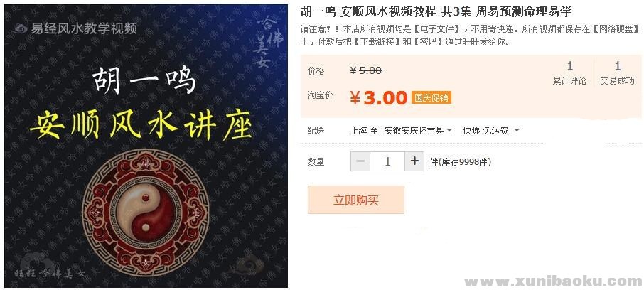Expand the 快递 免运费 shipping dropdown

pyautogui.click(x=491, y=131)
